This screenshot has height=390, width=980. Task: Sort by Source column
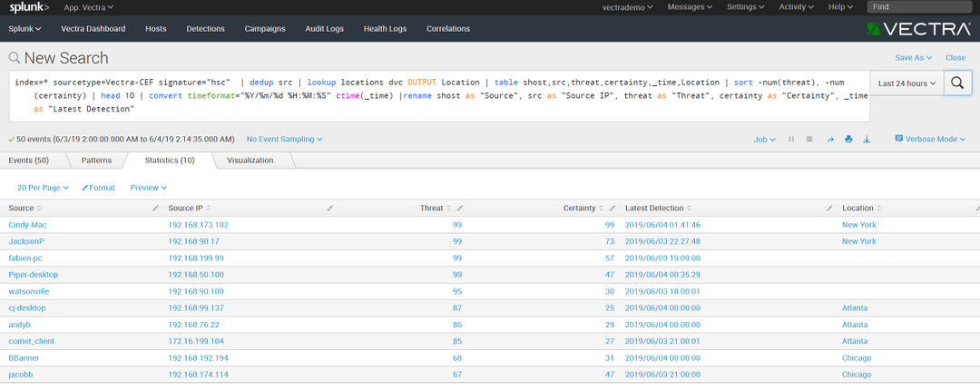tap(25, 208)
